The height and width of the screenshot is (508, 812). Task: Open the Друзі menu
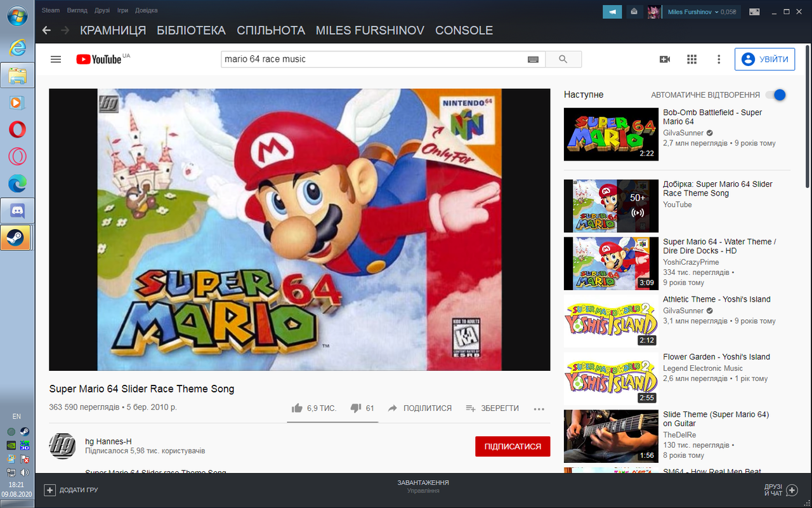click(x=102, y=10)
